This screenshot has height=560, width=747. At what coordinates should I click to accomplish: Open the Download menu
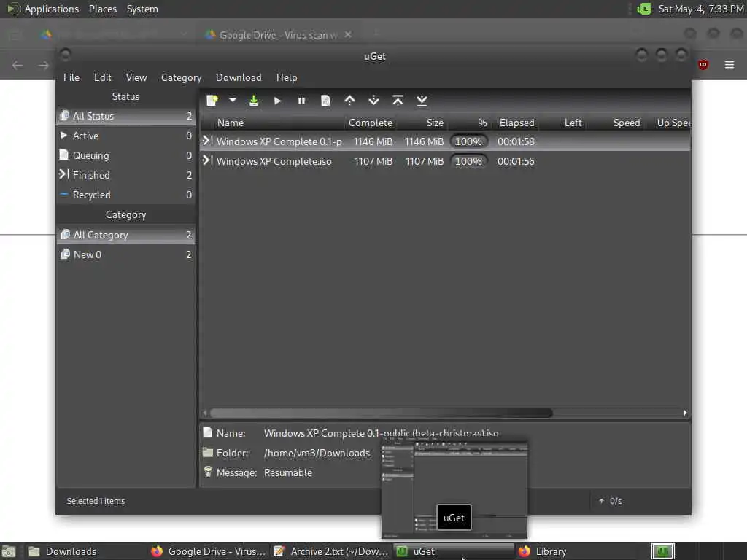coord(239,77)
